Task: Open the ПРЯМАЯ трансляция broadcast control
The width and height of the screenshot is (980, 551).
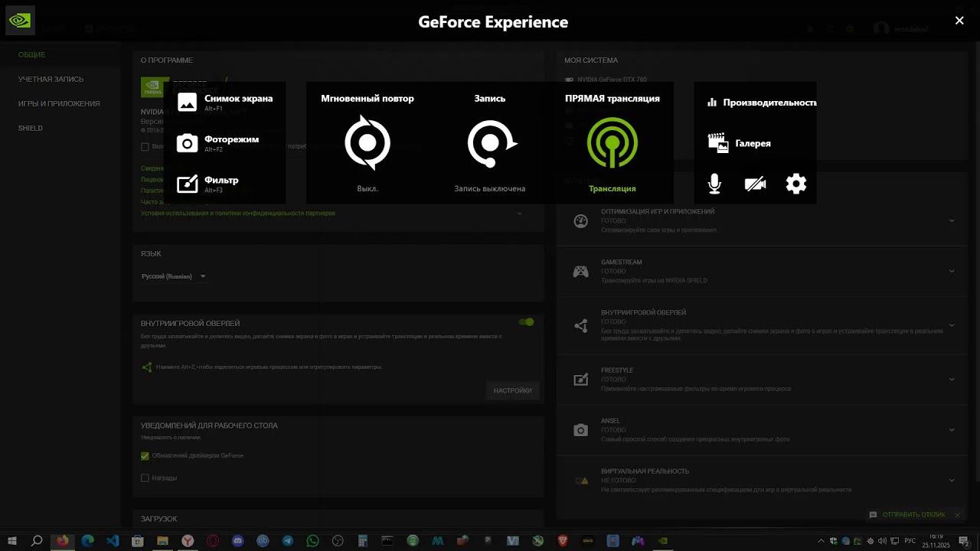Action: coord(612,143)
